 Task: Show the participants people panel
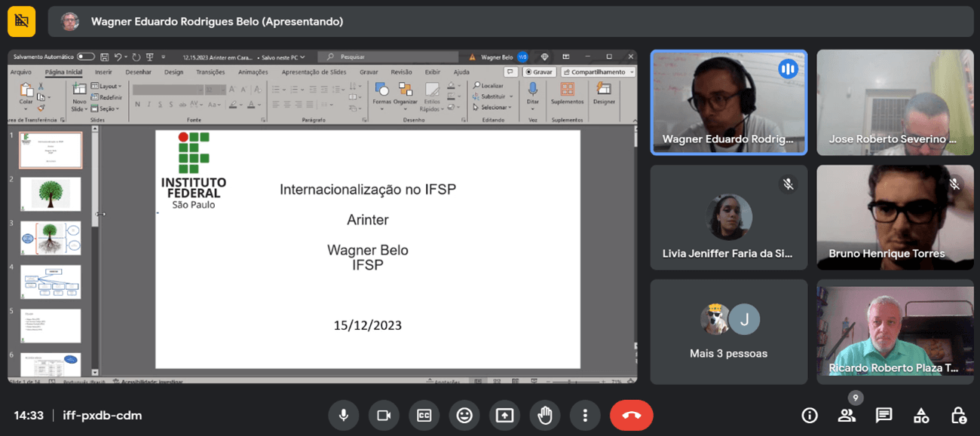tap(847, 416)
